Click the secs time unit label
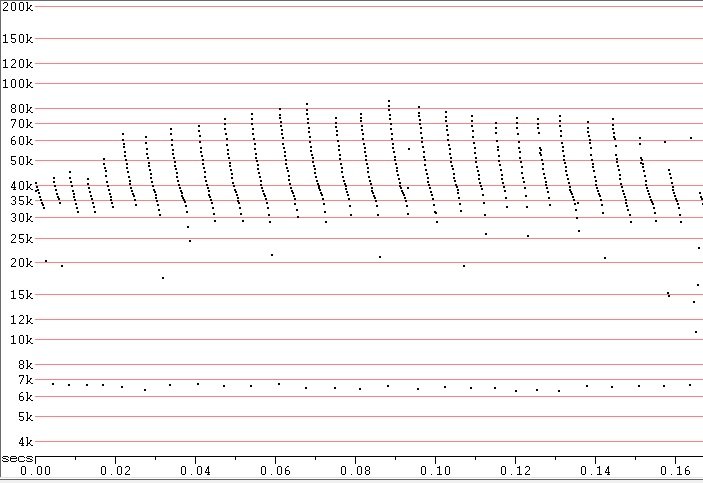The width and height of the screenshot is (703, 483). pos(17,457)
